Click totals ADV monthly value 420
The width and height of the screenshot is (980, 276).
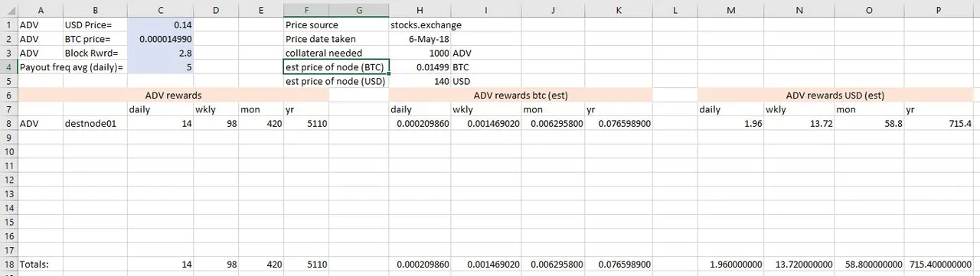point(261,264)
